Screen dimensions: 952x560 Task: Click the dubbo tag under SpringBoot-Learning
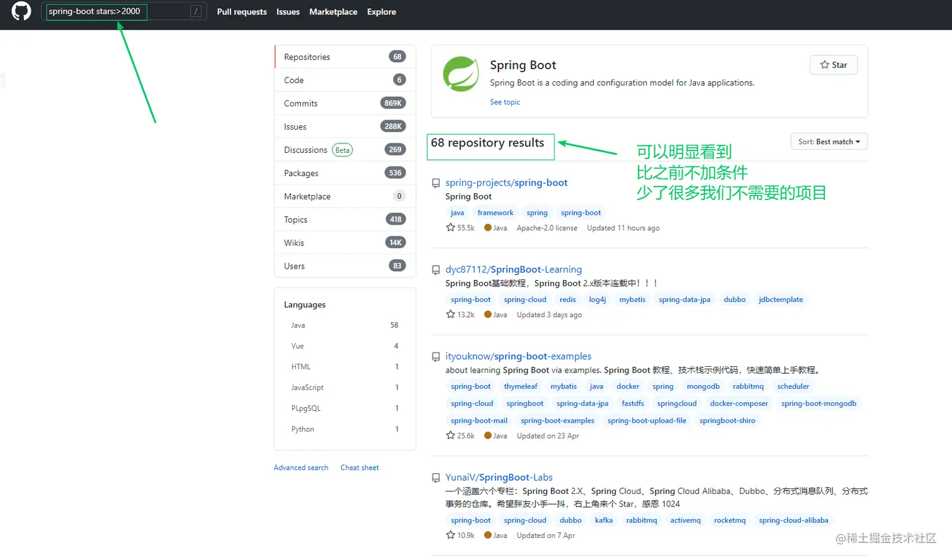pyautogui.click(x=734, y=300)
